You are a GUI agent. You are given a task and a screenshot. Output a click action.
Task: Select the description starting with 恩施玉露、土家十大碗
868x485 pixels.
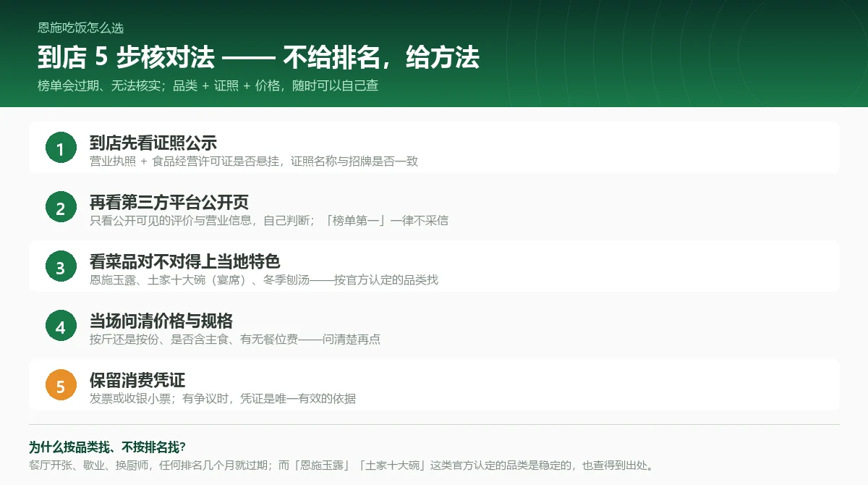(x=264, y=280)
